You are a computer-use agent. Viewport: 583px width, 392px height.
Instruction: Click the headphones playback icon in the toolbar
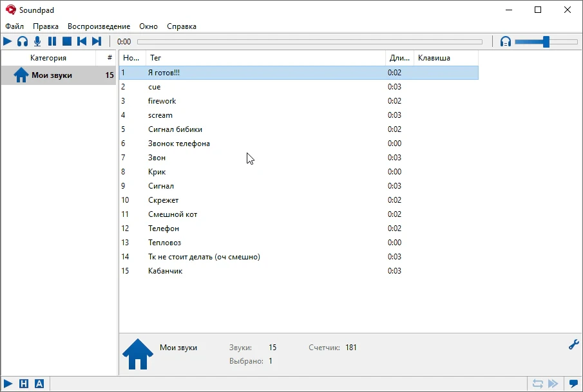[23, 41]
